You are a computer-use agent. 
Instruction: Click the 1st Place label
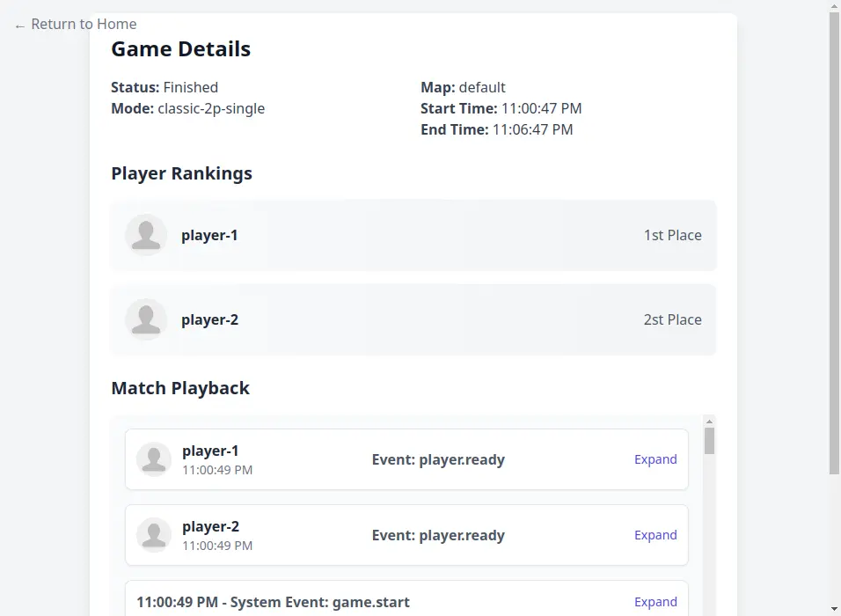(672, 235)
